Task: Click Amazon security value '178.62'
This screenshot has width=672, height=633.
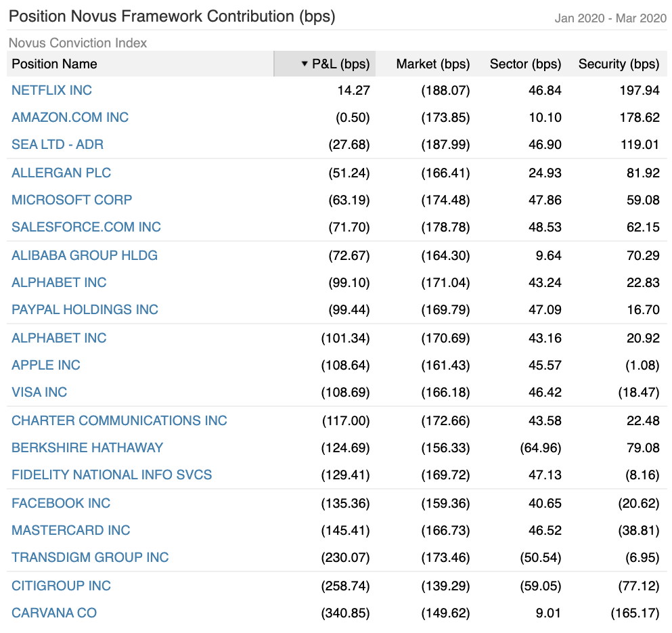Action: 640,118
